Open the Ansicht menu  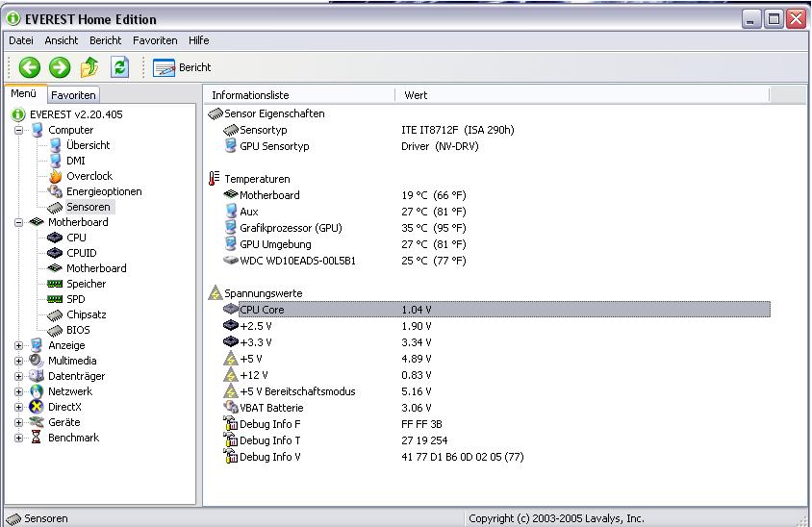tap(62, 40)
